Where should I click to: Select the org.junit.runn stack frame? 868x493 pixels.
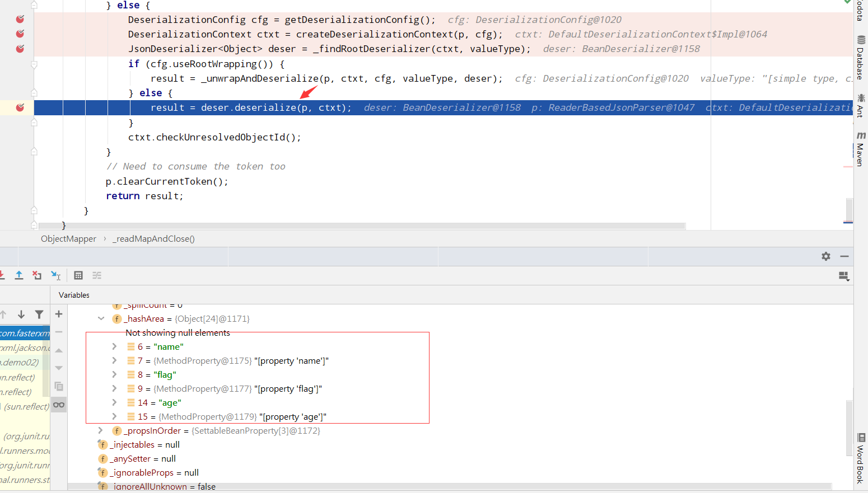click(x=25, y=465)
